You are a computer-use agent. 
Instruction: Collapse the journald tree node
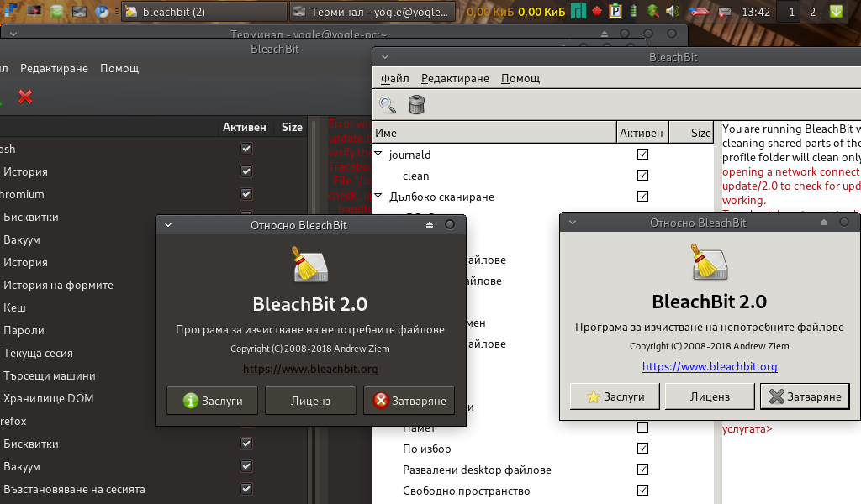coord(378,154)
